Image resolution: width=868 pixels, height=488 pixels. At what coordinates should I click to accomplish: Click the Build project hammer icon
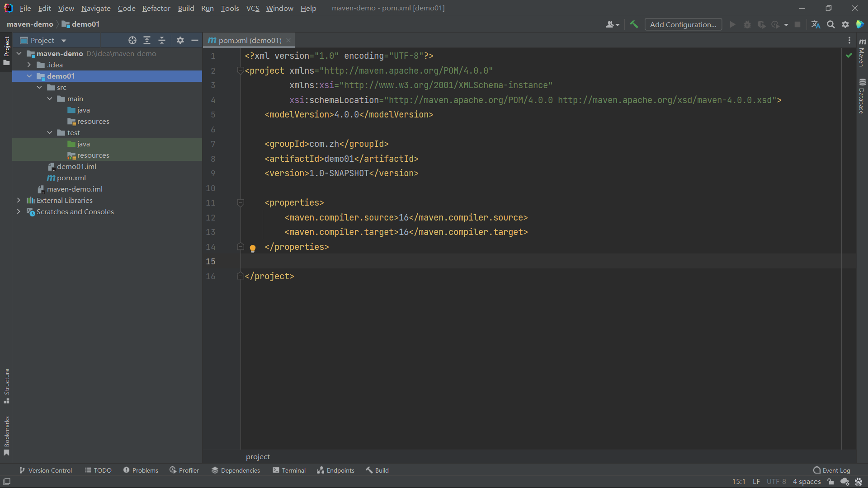[x=634, y=24]
